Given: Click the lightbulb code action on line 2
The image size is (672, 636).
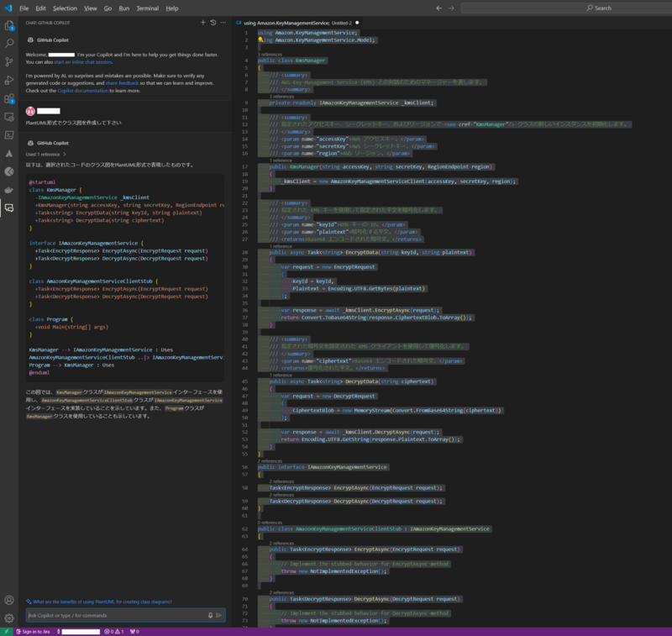Looking at the screenshot, I should (x=260, y=39).
